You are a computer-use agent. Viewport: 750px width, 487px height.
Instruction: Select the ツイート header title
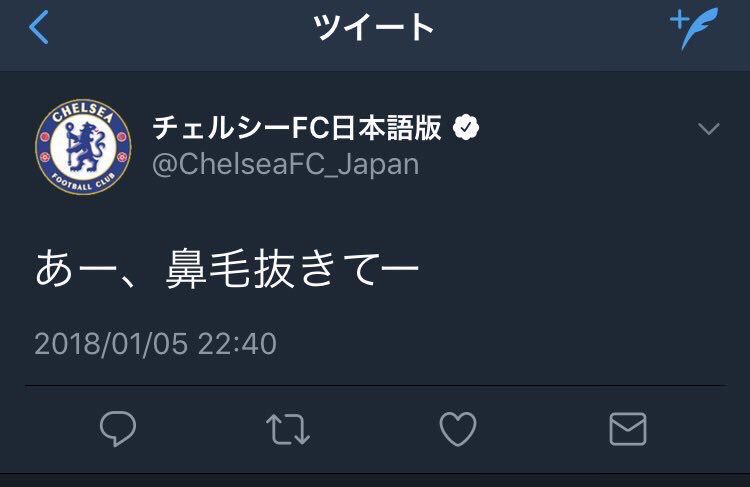(374, 28)
